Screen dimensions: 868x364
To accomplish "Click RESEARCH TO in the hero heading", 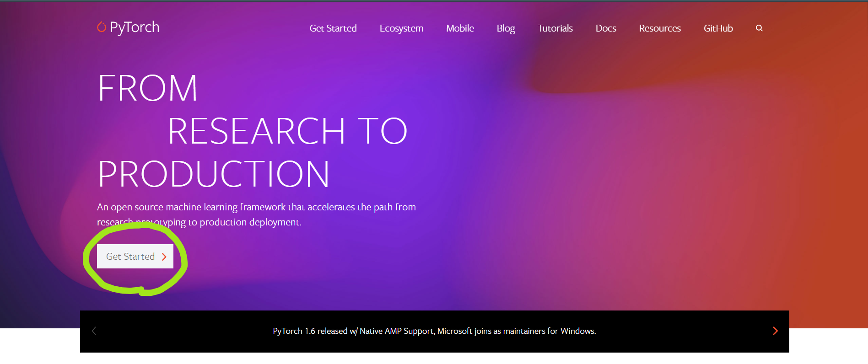I will [x=287, y=131].
